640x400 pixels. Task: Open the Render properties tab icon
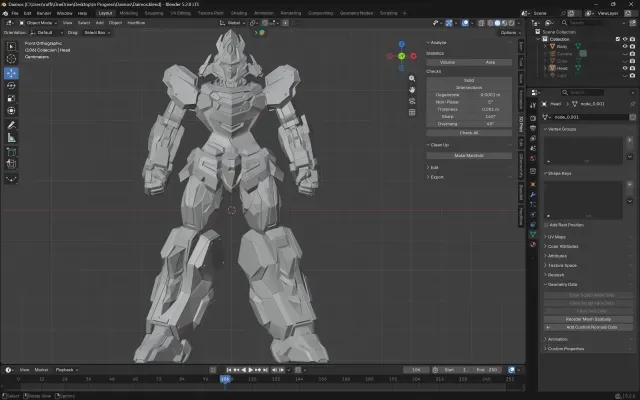pyautogui.click(x=533, y=118)
